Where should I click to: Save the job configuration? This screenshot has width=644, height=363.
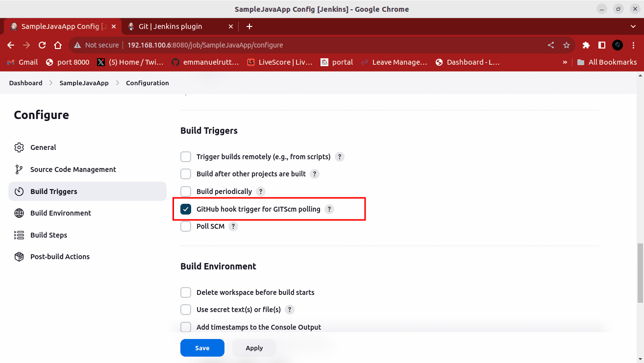(202, 348)
